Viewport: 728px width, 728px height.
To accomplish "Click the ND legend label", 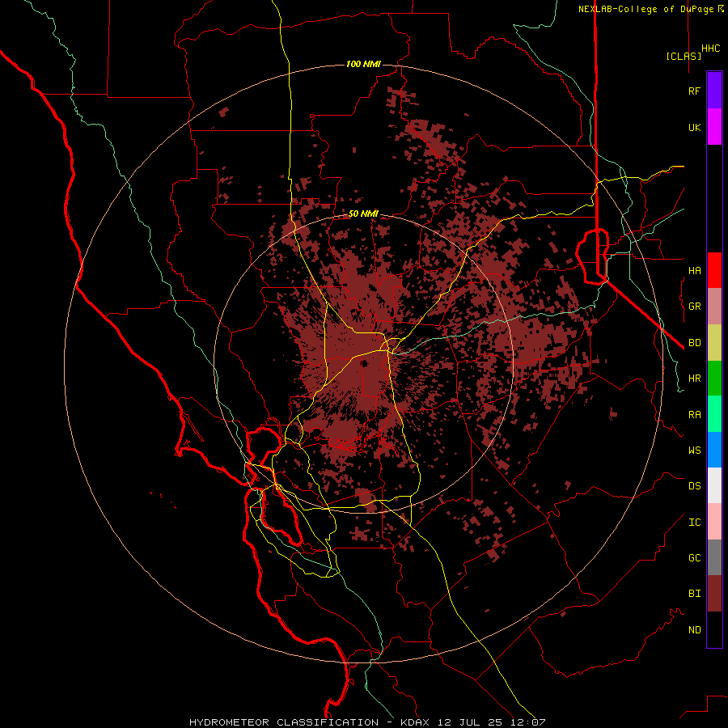I will click(694, 629).
